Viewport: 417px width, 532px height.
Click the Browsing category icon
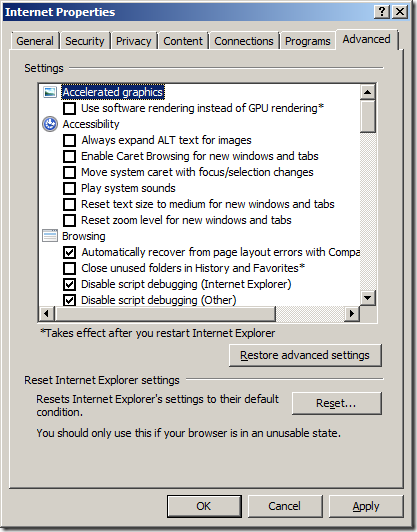50,236
